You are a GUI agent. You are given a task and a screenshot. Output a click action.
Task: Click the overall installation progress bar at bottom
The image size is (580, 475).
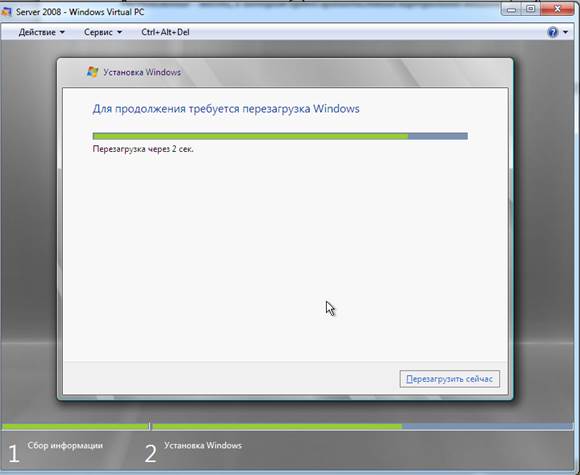[x=288, y=427]
